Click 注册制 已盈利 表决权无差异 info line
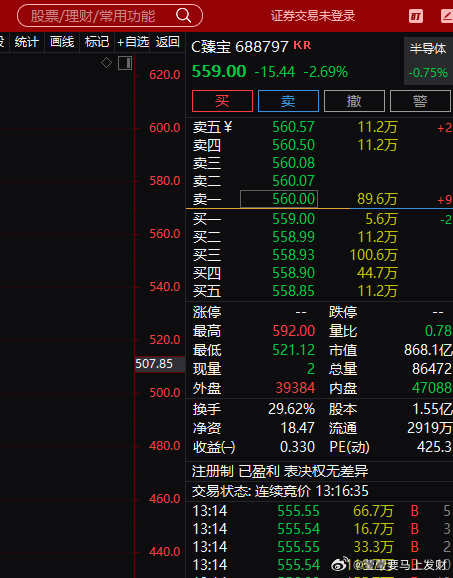 (x=280, y=471)
